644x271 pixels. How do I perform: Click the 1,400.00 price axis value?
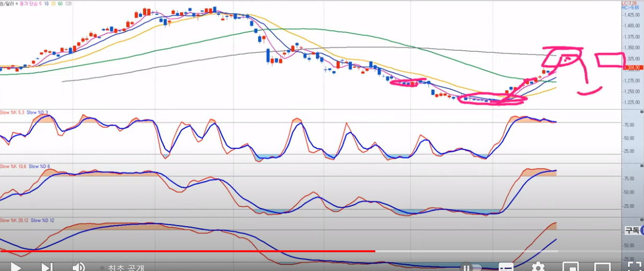click(632, 26)
